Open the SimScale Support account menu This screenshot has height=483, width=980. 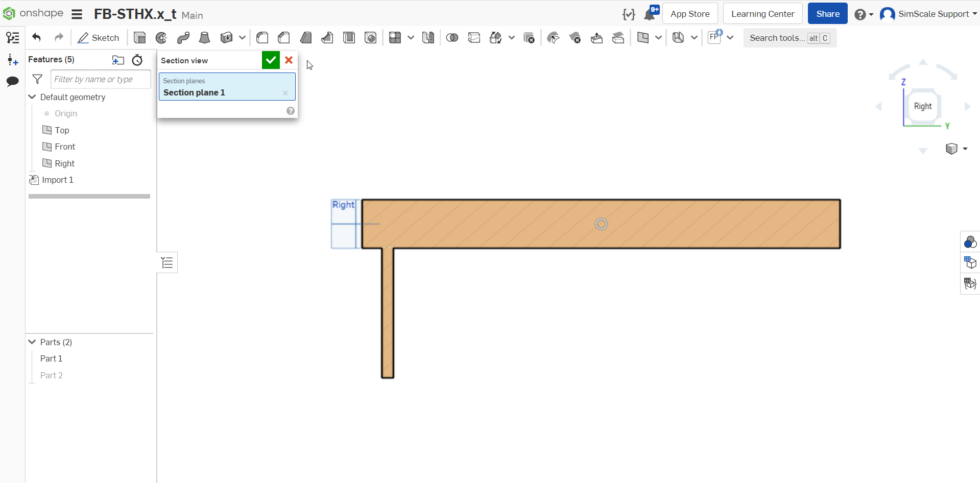click(928, 14)
